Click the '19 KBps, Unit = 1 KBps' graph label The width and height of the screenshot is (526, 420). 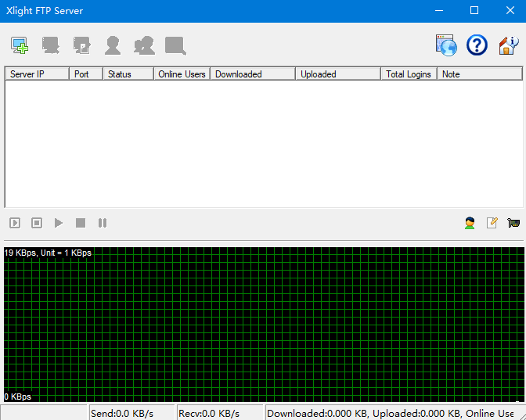(48, 253)
